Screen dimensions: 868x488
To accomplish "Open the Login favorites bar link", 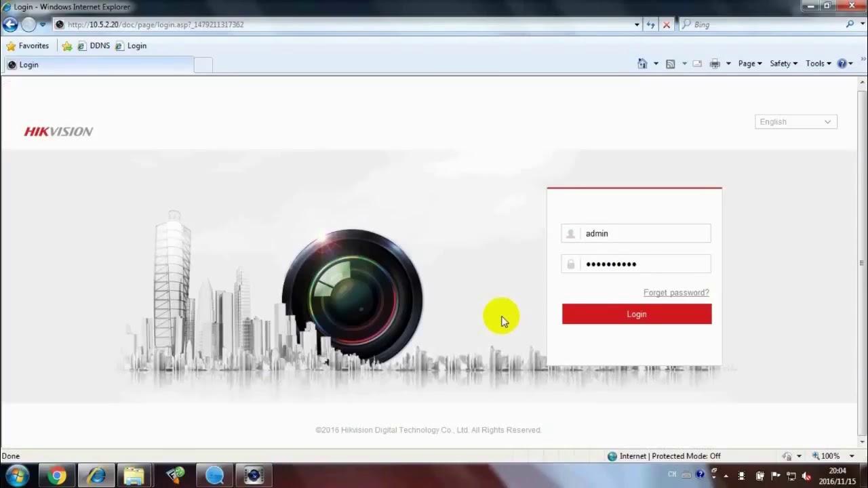I will tap(131, 46).
